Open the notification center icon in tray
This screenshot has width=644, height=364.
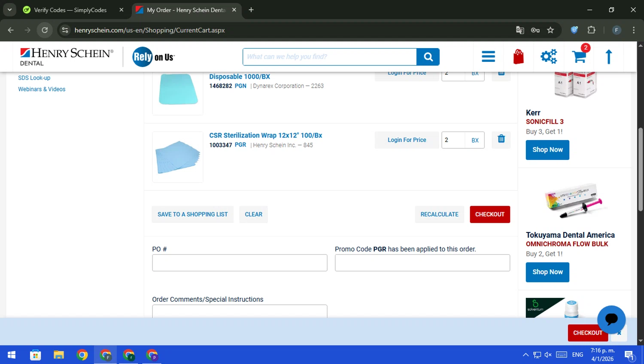coord(629,355)
